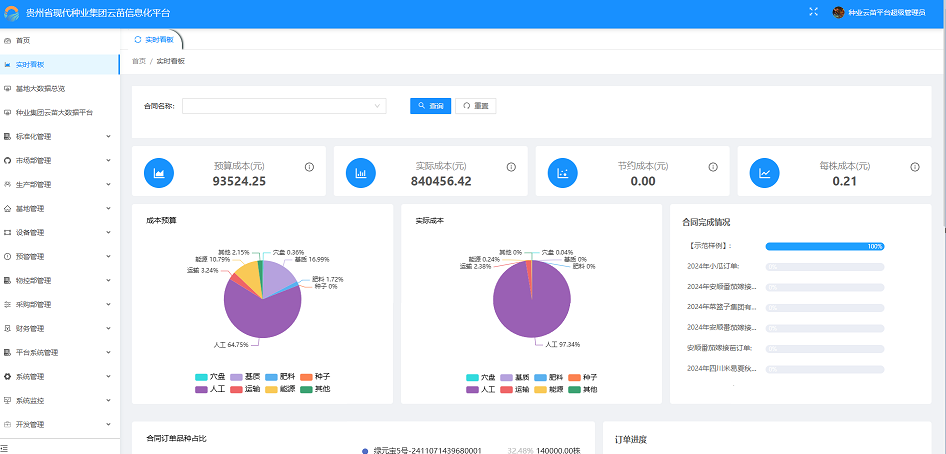This screenshot has height=454, width=946.
Task: Expand the 财务管理 sidebar menu
Action: pyautogui.click(x=58, y=328)
